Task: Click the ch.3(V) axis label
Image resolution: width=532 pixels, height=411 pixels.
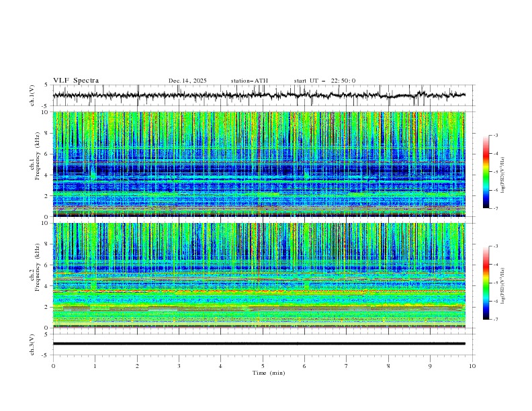Action: pyautogui.click(x=32, y=344)
